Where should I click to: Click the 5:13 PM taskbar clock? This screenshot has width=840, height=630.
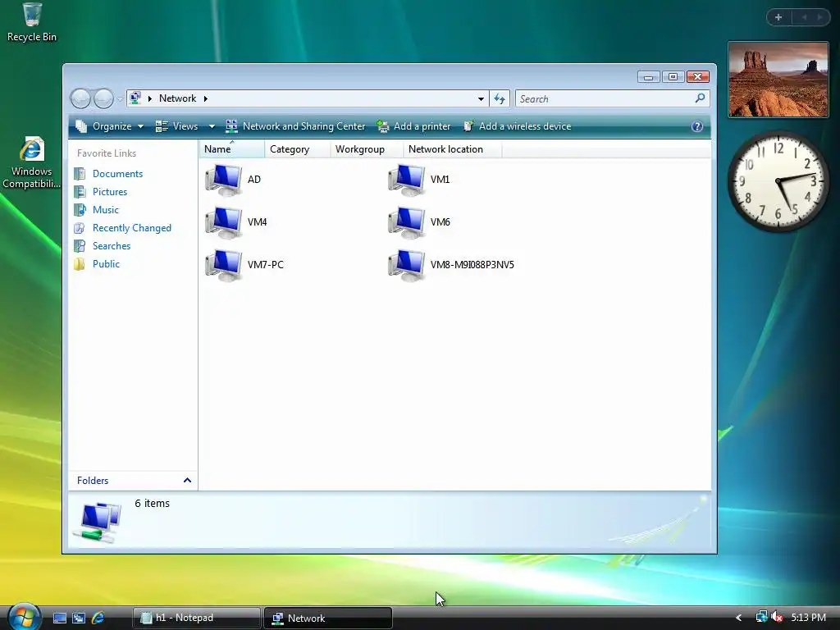pos(808,617)
